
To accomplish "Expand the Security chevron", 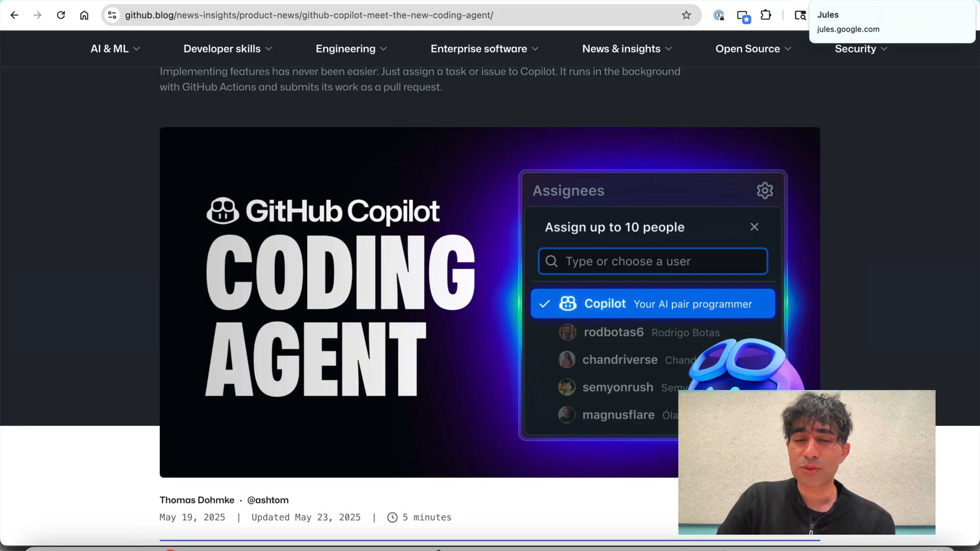I will [x=884, y=49].
